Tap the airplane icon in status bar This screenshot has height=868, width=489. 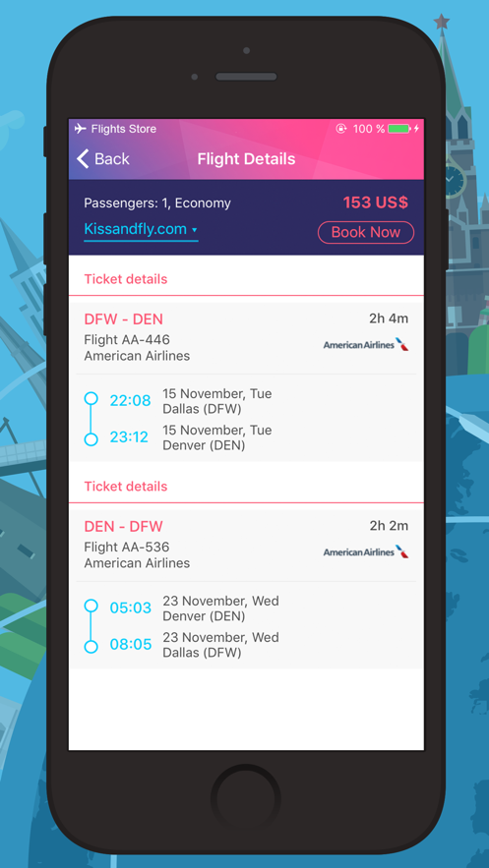[x=81, y=129]
